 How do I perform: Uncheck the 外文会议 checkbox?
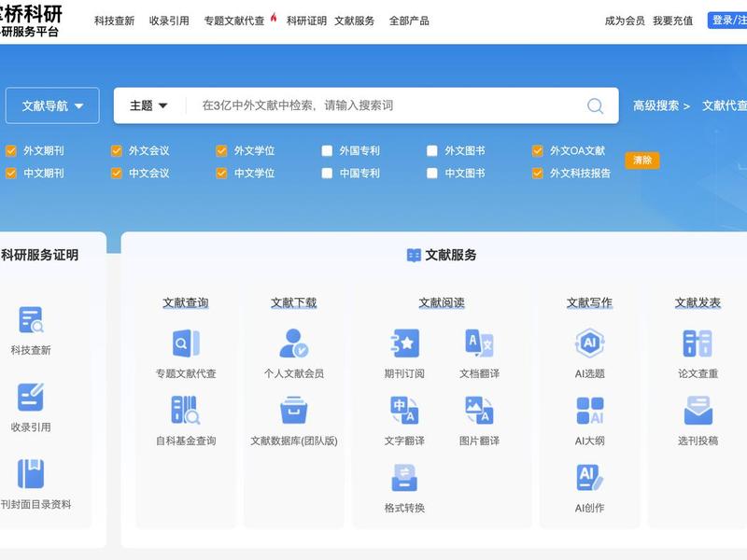(x=116, y=151)
